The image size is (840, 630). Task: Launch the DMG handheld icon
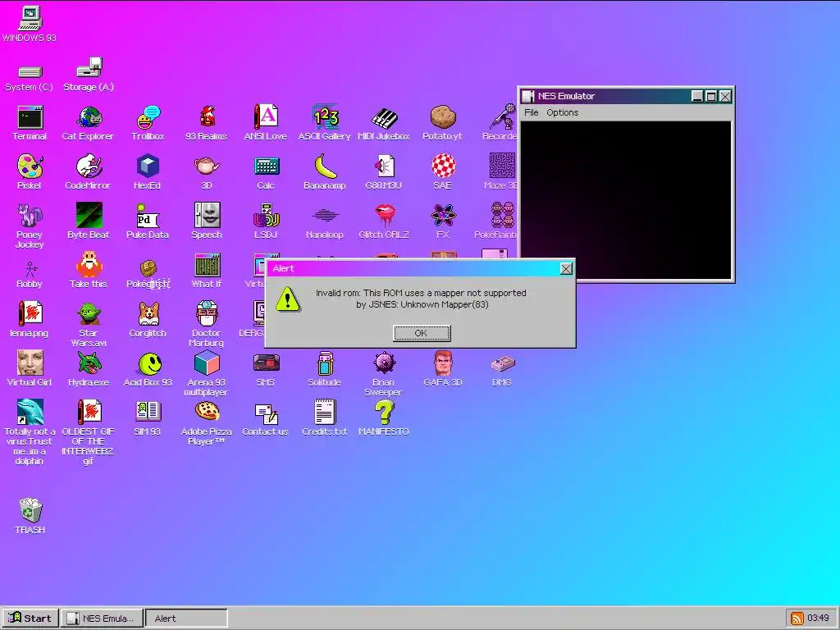tap(502, 363)
